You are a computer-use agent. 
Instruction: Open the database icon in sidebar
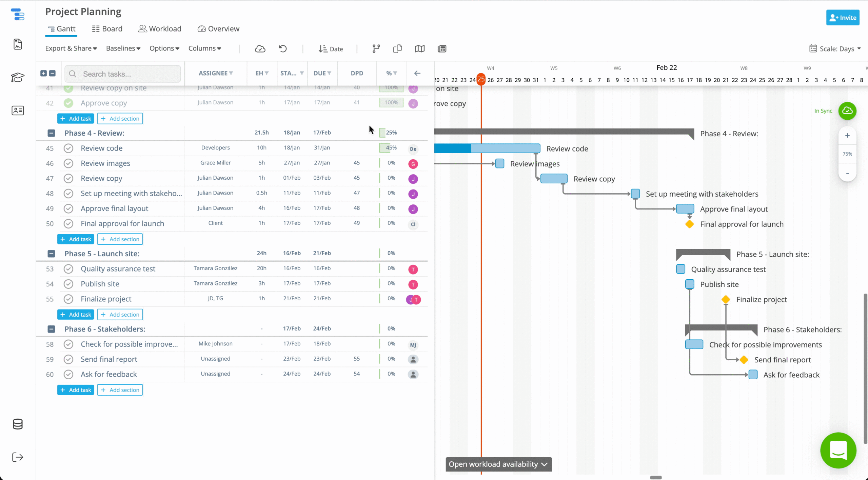(x=17, y=424)
